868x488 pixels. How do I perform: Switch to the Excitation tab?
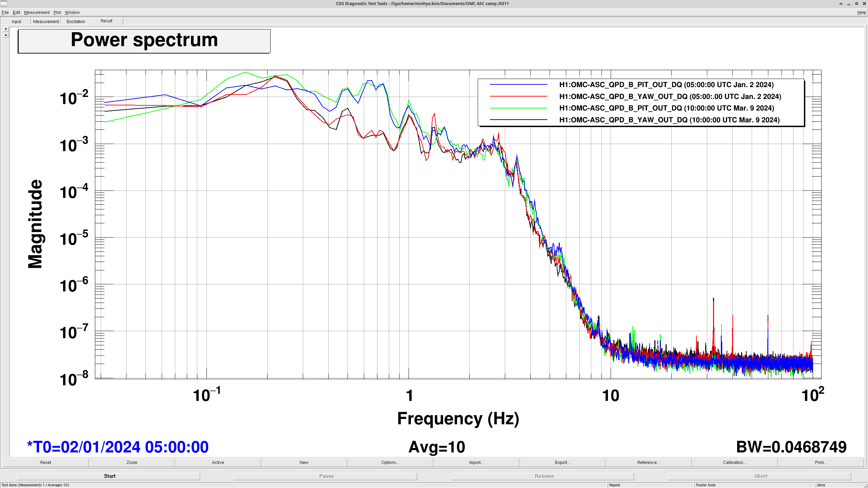click(x=76, y=21)
